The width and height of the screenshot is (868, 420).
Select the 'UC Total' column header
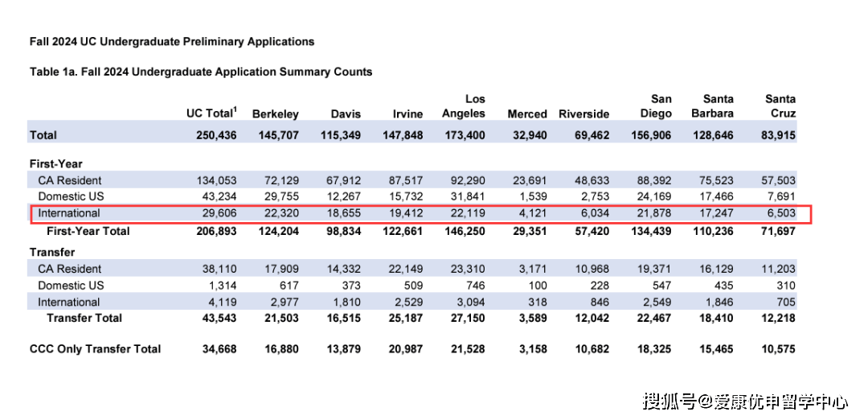point(211,113)
